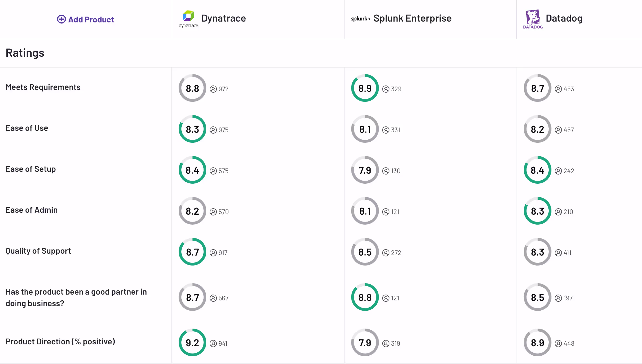Click reviewer icon next to 329 count
The height and width of the screenshot is (364, 642).
click(x=386, y=89)
